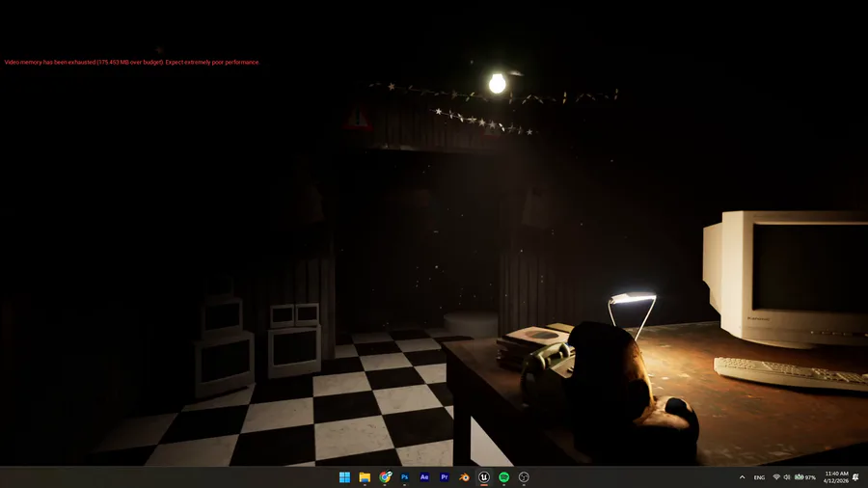This screenshot has height=488, width=868.
Task: Show hidden system tray icons
Action: pyautogui.click(x=742, y=477)
